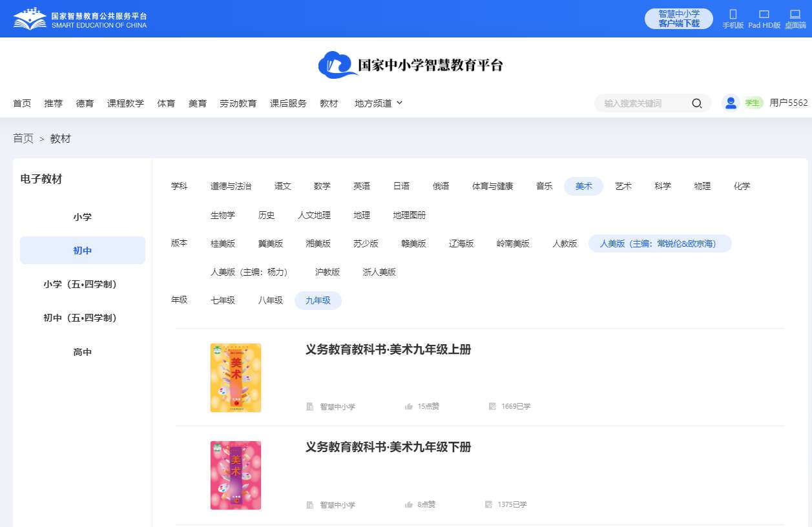Choose the 生物学 subject filter
This screenshot has width=812, height=527.
[x=223, y=215]
